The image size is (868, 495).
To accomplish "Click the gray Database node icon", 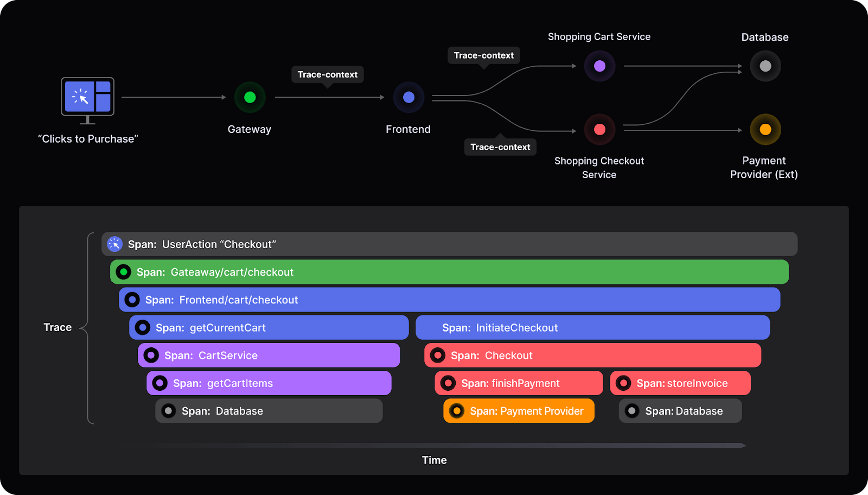I will click(765, 66).
